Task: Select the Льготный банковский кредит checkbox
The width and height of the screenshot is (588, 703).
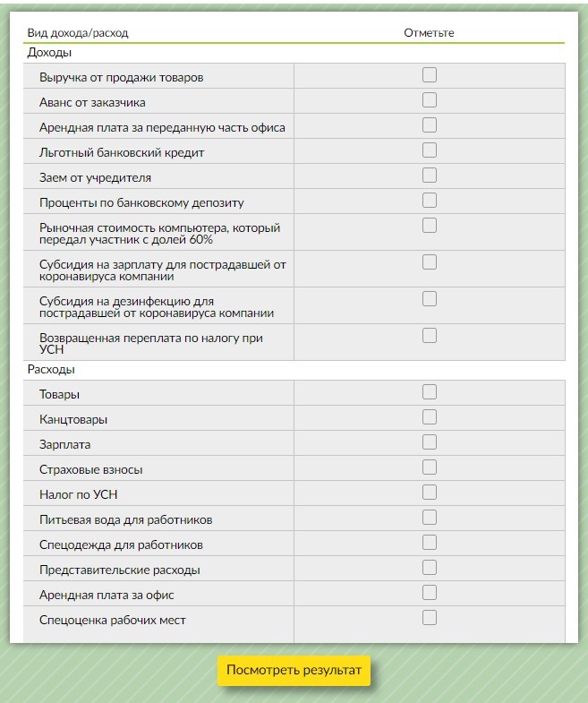Action: pyautogui.click(x=430, y=150)
